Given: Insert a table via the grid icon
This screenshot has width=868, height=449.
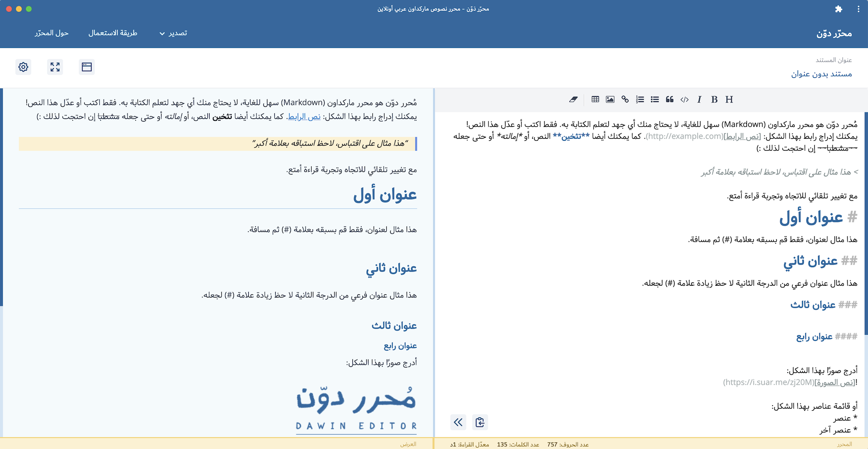Looking at the screenshot, I should tap(595, 99).
